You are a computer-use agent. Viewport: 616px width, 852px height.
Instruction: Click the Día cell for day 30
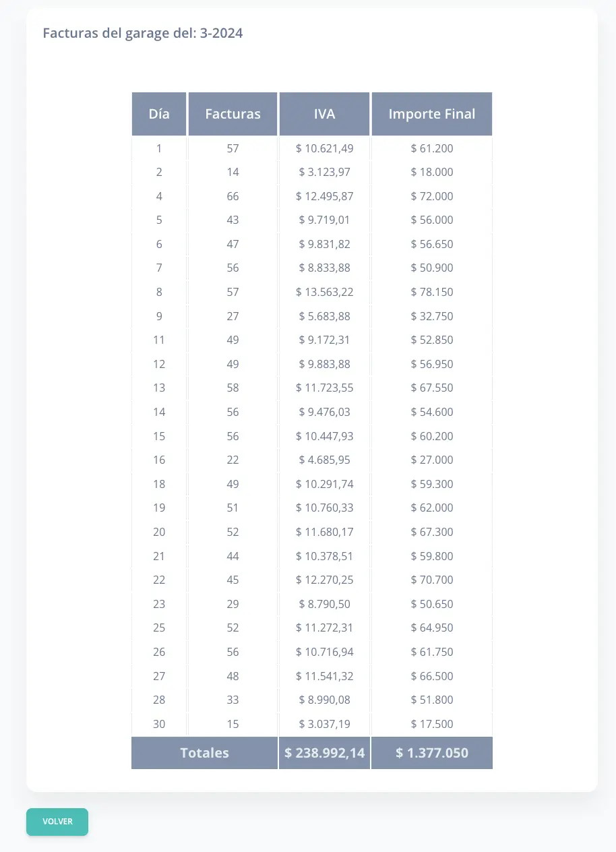tap(159, 724)
